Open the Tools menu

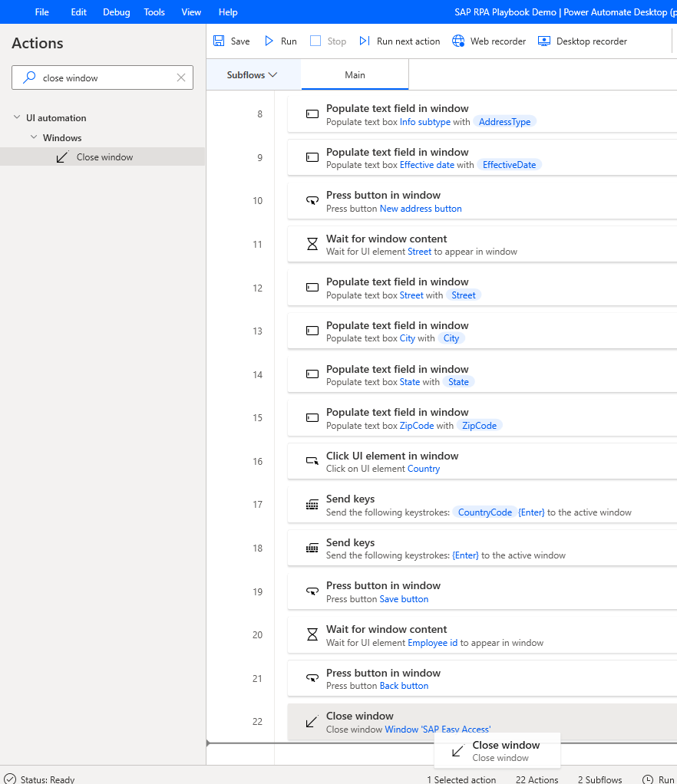154,12
